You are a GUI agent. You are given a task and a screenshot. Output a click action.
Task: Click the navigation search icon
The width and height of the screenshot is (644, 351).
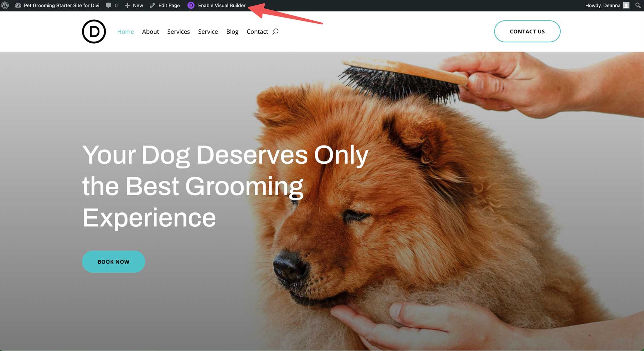click(x=275, y=32)
